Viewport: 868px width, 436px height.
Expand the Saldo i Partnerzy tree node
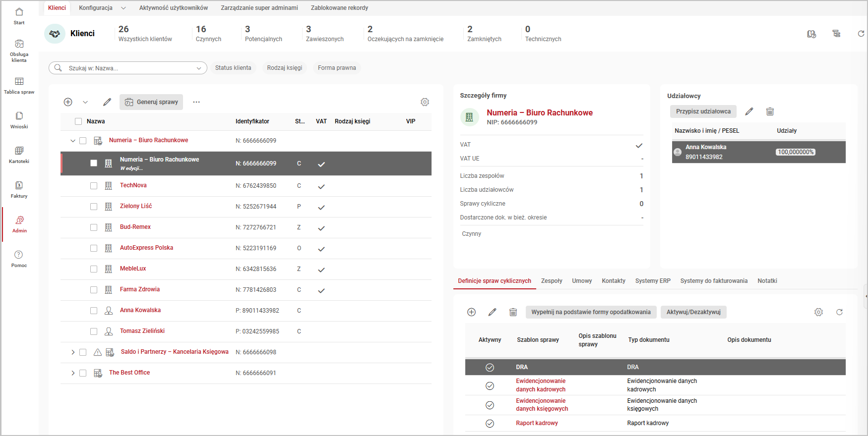point(73,352)
